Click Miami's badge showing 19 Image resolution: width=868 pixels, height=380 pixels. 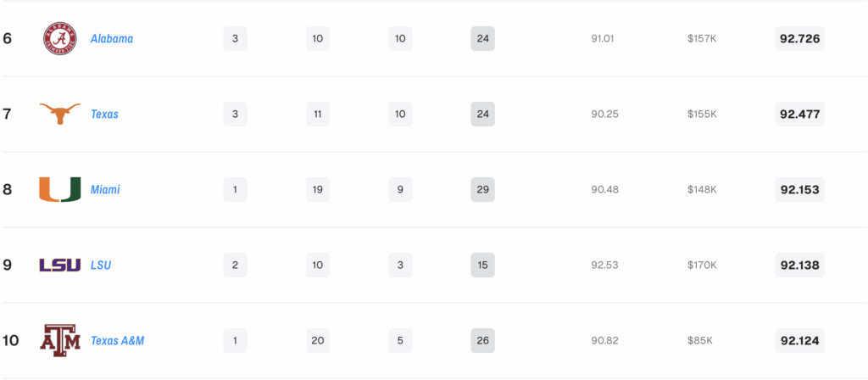[318, 189]
